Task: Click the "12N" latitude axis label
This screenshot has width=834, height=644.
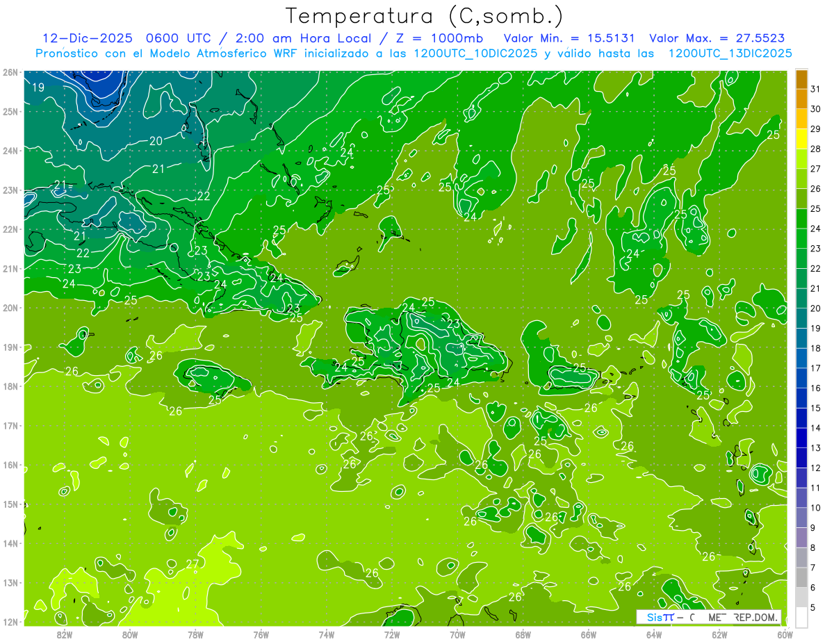Action: [x=10, y=622]
